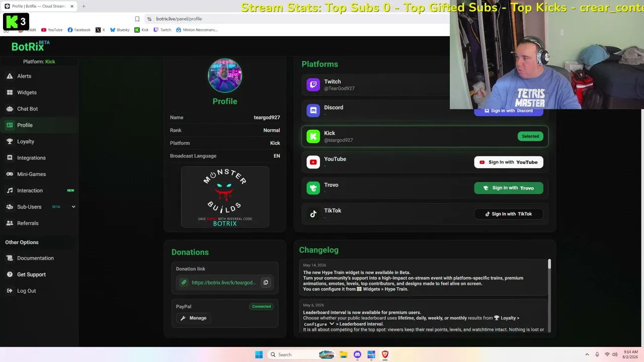Click the Integrations icon in sidebar

pos(10,158)
